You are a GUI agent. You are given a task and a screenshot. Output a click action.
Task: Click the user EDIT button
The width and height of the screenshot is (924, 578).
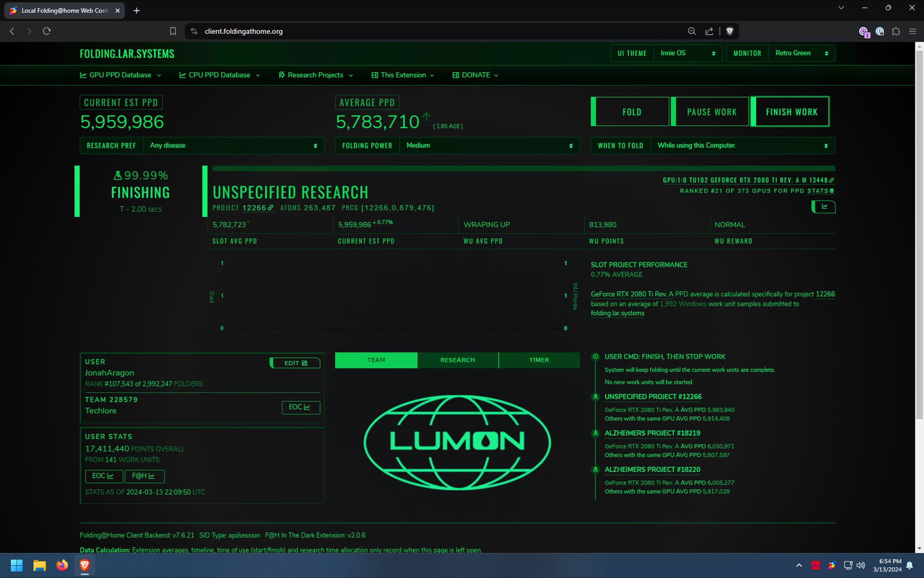tap(295, 363)
